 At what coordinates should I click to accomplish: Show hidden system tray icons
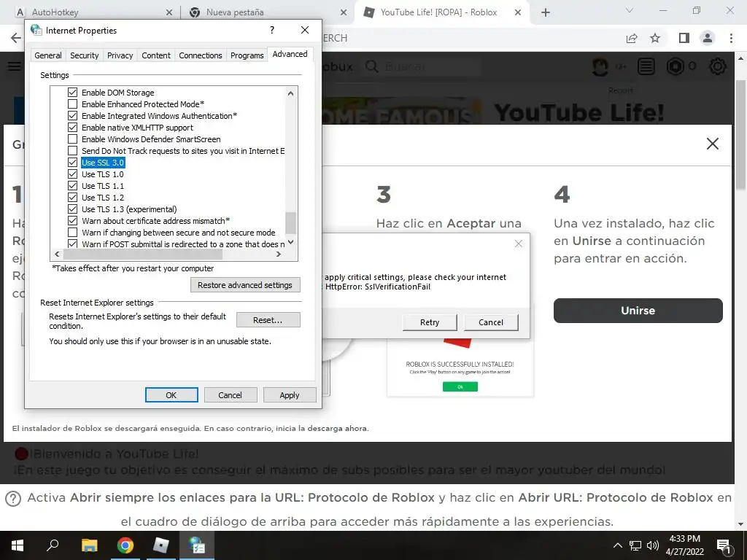pyautogui.click(x=617, y=545)
